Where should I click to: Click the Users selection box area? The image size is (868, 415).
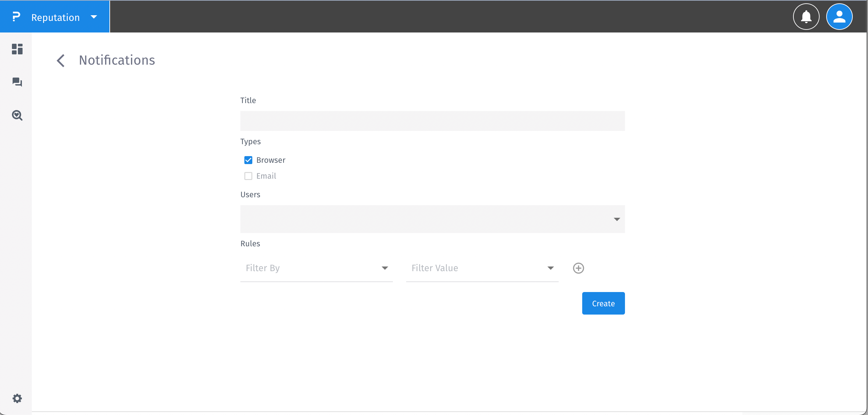pyautogui.click(x=432, y=219)
